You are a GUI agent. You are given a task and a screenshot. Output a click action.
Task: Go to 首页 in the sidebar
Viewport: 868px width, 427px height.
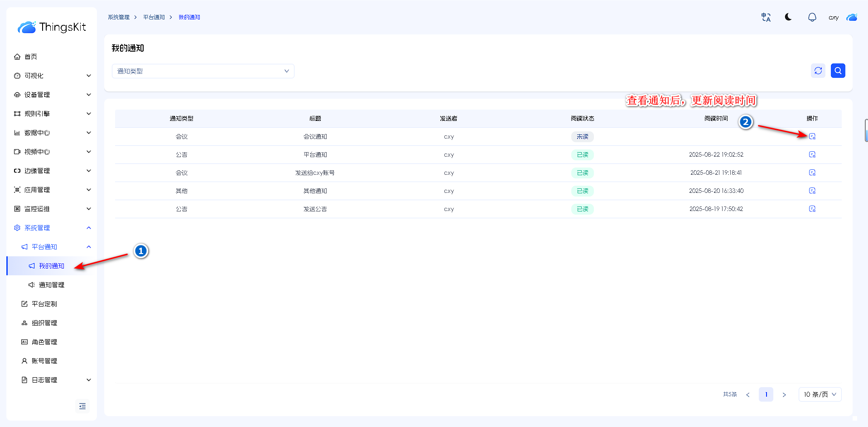click(31, 57)
